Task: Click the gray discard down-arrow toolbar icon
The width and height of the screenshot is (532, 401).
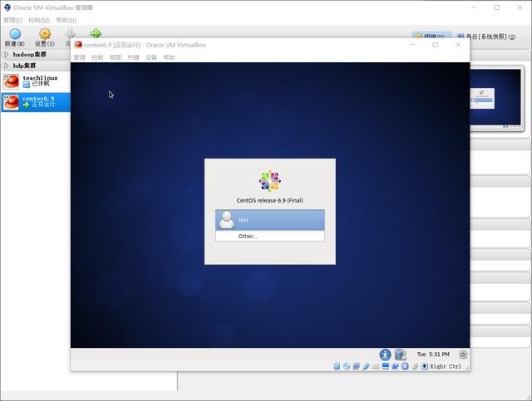Action: (70, 33)
